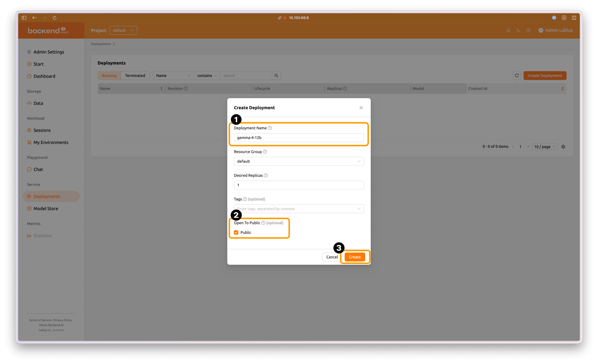
Task: Open the Privacy Policy link
Action: [63, 320]
